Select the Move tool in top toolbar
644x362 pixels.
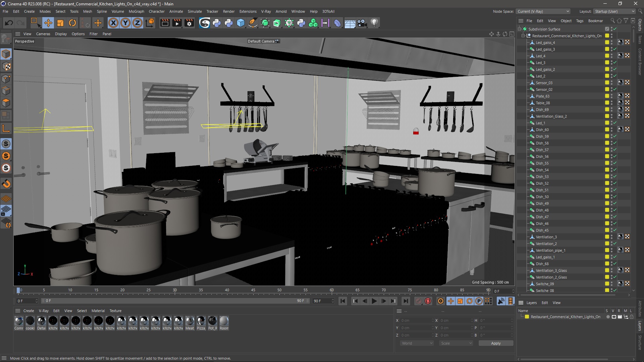pos(48,23)
